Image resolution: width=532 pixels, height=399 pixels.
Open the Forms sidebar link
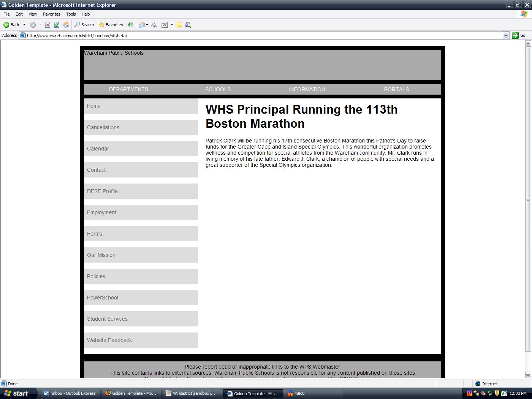coord(141,234)
